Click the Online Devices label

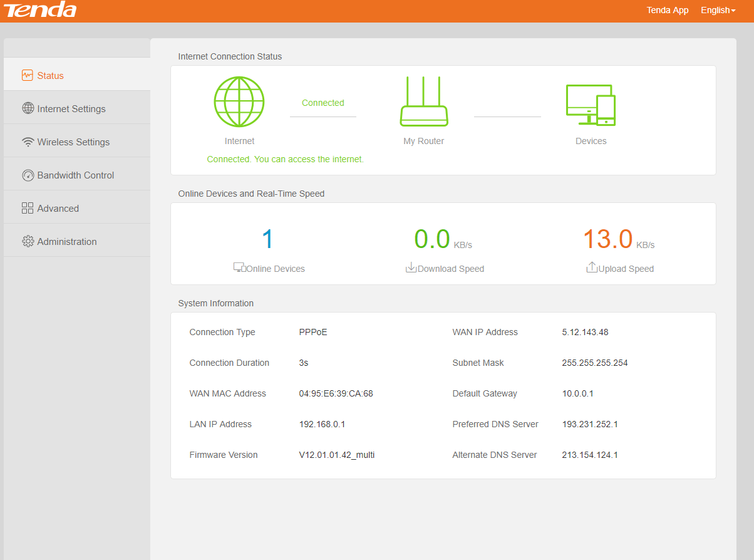tap(276, 269)
